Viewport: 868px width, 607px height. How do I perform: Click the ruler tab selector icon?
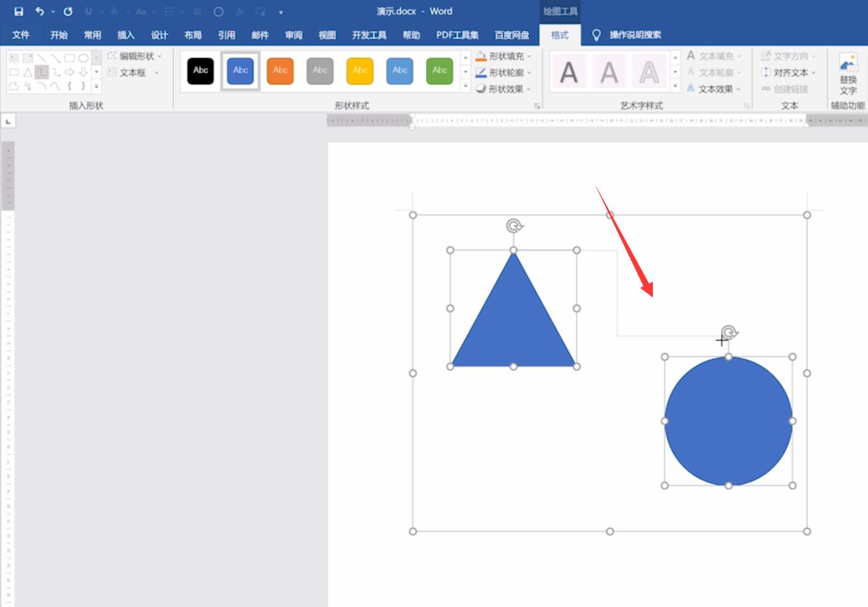pos(8,121)
